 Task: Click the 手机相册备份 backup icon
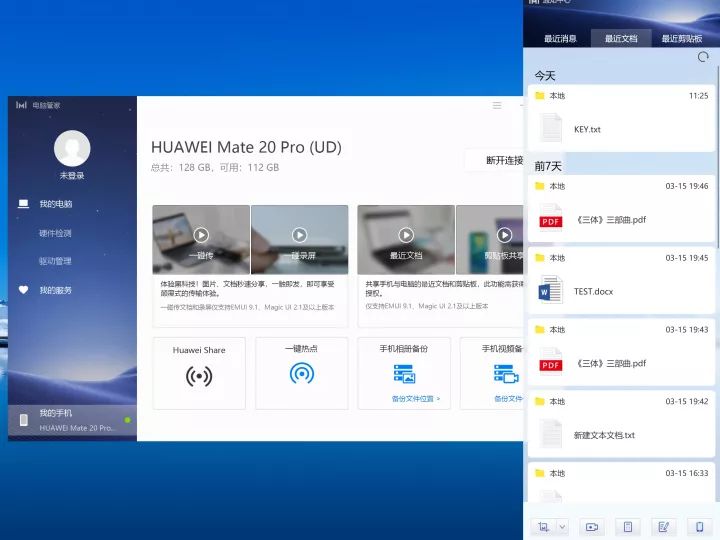coord(405,373)
